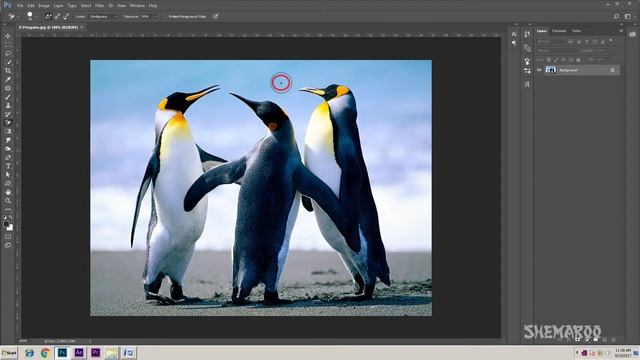Screen dimensions: 640x360
Task: Select the Rectangle shape tool
Action: pos(8,183)
